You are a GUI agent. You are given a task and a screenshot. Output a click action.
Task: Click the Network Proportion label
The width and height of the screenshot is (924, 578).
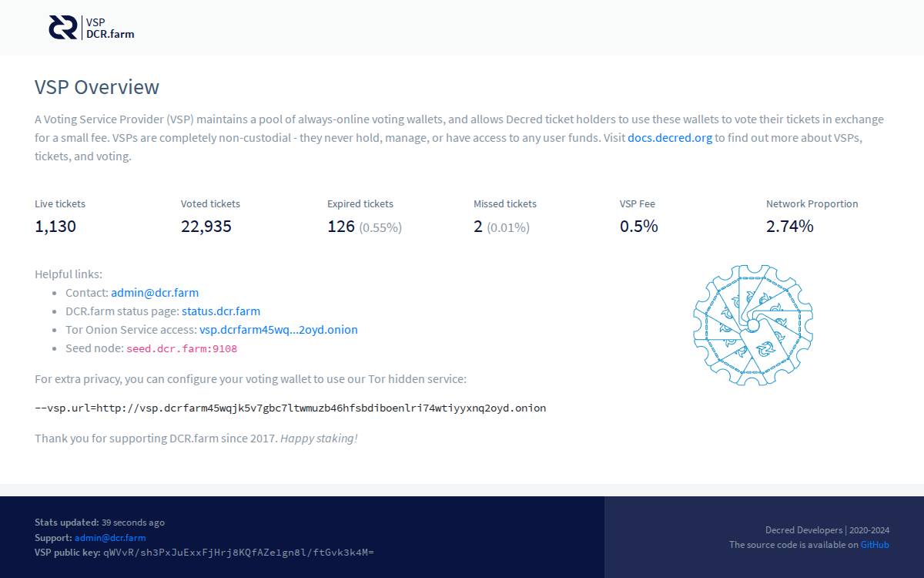click(x=812, y=204)
